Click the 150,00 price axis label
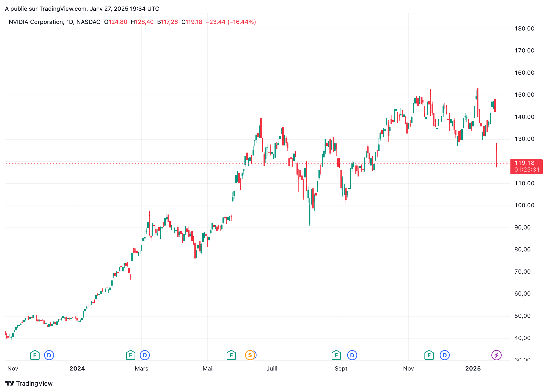This screenshot has height=392, width=550. point(524,95)
